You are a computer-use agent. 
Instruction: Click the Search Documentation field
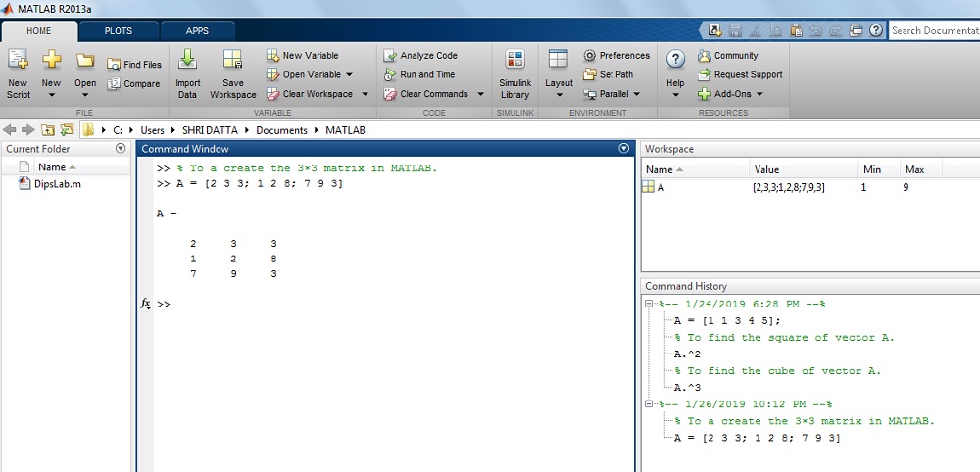click(x=933, y=30)
